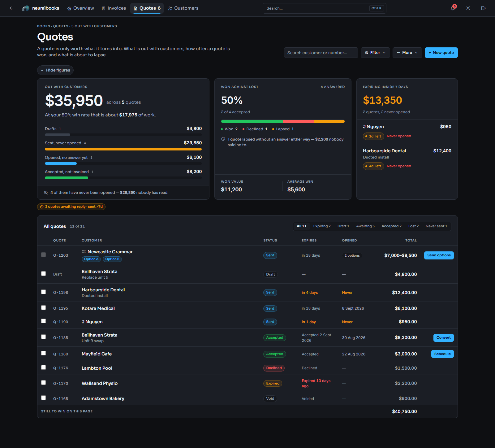Toggle light theme sun icon
495x448 pixels.
(x=468, y=8)
